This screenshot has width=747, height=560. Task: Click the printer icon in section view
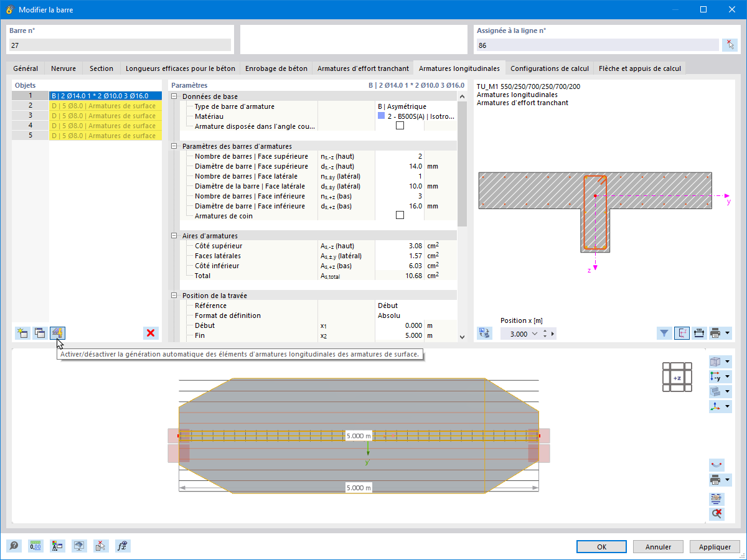(x=715, y=334)
